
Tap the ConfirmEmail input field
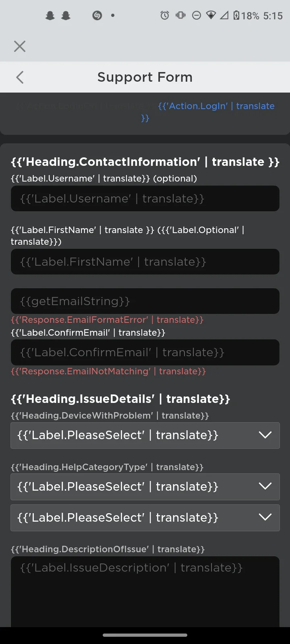145,352
